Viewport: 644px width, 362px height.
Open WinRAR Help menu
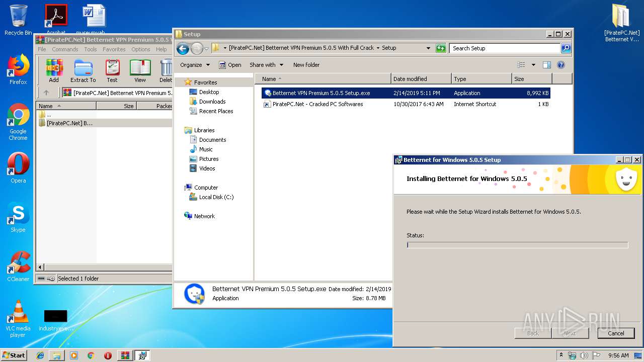click(x=162, y=49)
